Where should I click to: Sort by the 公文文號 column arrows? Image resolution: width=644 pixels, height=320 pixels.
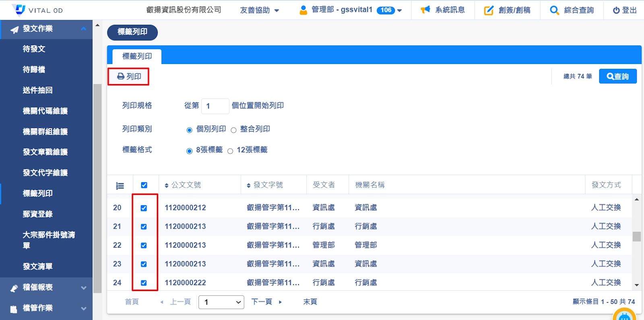pyautogui.click(x=167, y=186)
